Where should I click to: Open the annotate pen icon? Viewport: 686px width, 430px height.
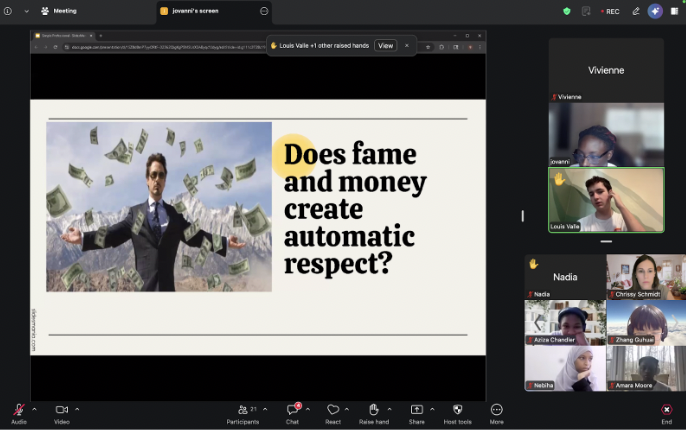point(636,11)
